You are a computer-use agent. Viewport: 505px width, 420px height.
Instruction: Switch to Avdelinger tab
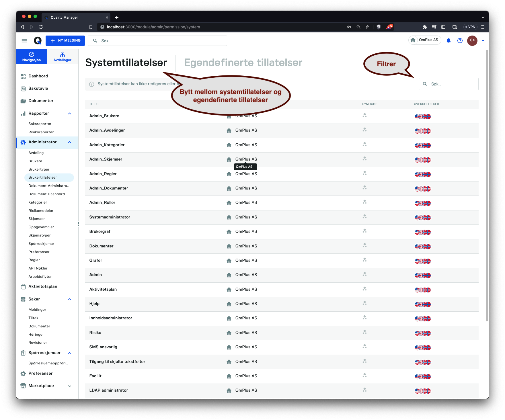pyautogui.click(x=63, y=57)
